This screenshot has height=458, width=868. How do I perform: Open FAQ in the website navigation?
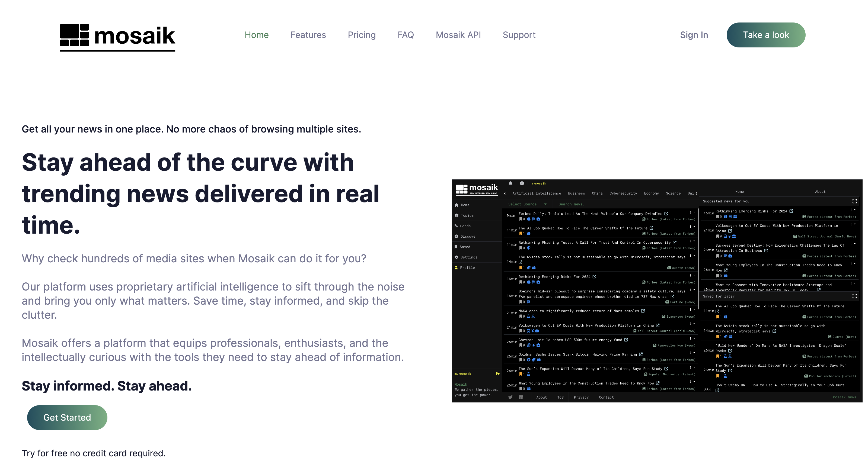click(x=406, y=35)
